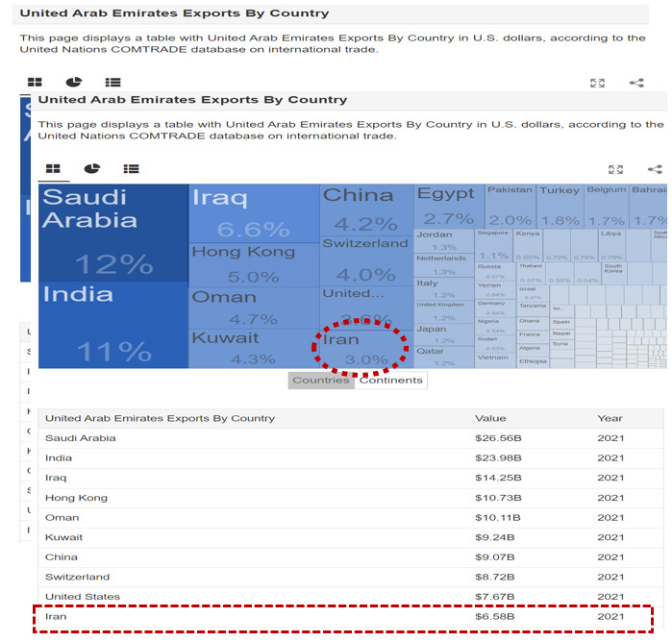Select the Switzerland 4.0% tile
The image size is (672, 642).
point(366,260)
